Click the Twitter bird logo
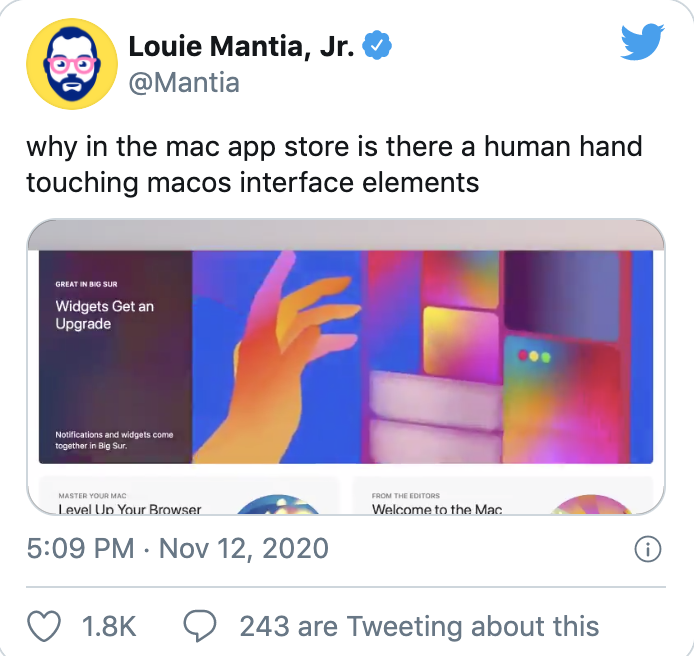Screen dimensions: 694x656 tap(642, 42)
